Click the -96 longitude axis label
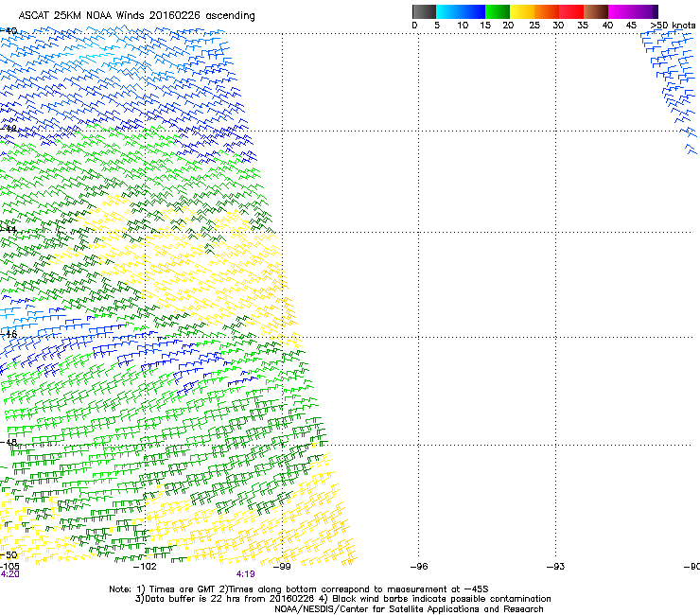Screen dimensions: 700x615 pyautogui.click(x=418, y=567)
